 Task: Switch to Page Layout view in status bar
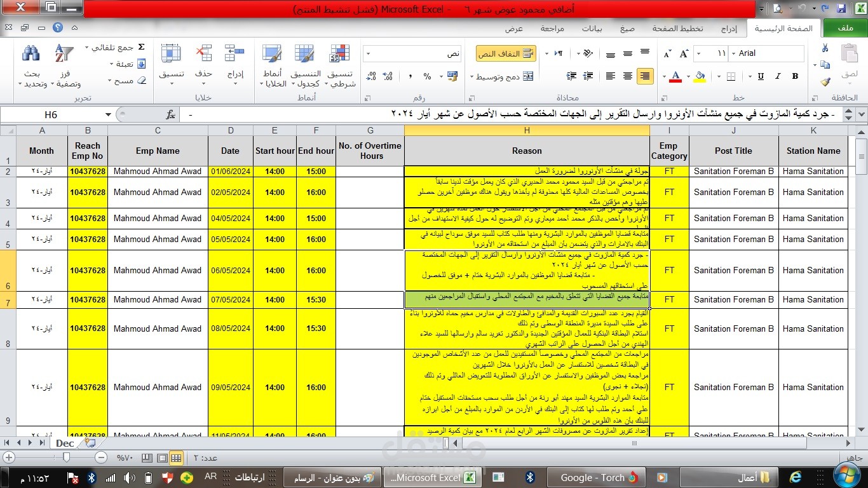(161, 457)
